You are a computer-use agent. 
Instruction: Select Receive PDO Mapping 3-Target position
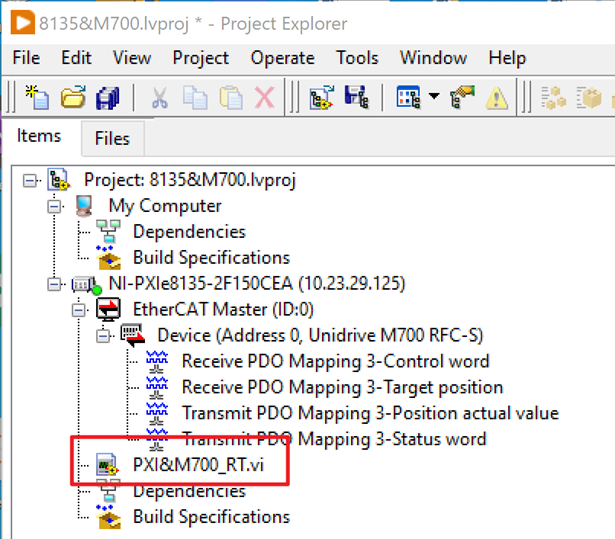coord(342,387)
